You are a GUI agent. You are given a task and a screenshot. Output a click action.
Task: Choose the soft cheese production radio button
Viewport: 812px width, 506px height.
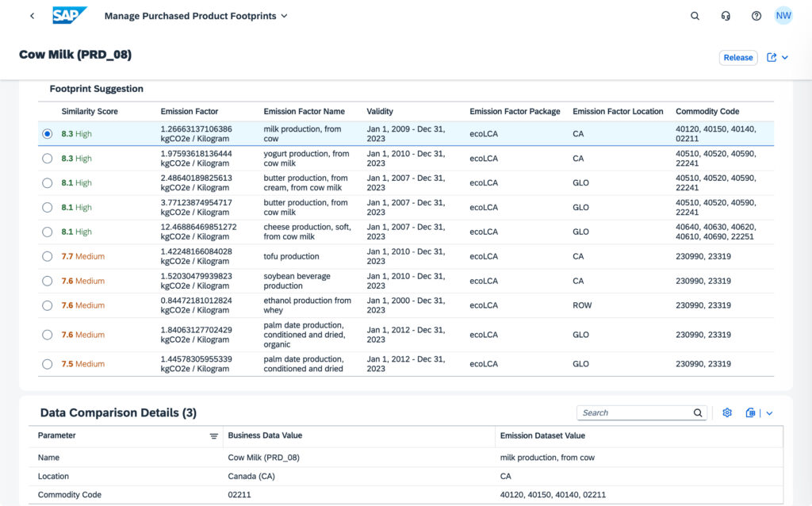tap(47, 232)
